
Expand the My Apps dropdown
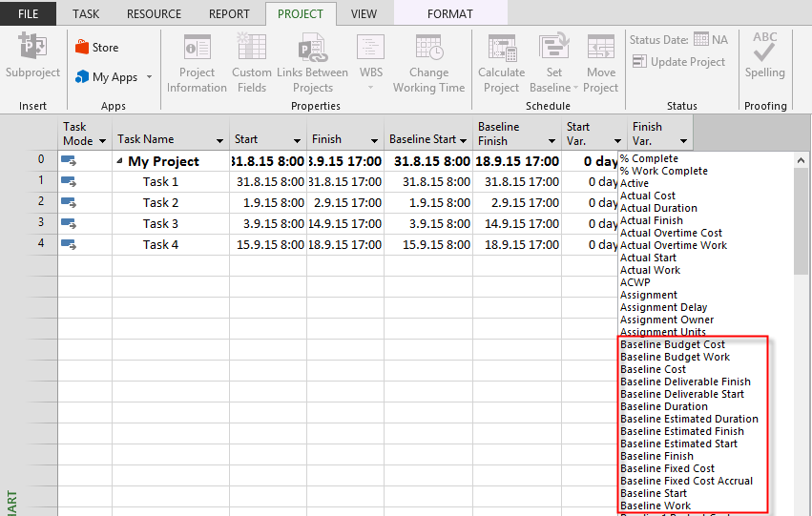[149, 77]
